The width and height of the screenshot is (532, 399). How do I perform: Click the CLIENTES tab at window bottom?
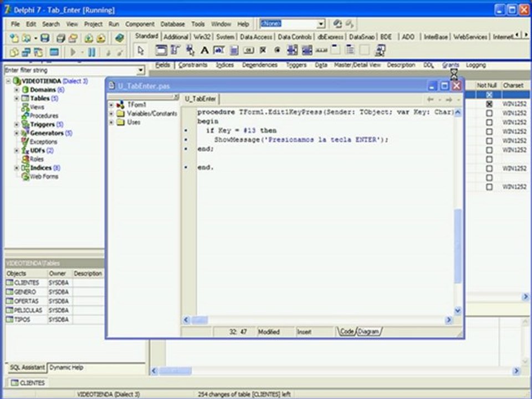[28, 383]
